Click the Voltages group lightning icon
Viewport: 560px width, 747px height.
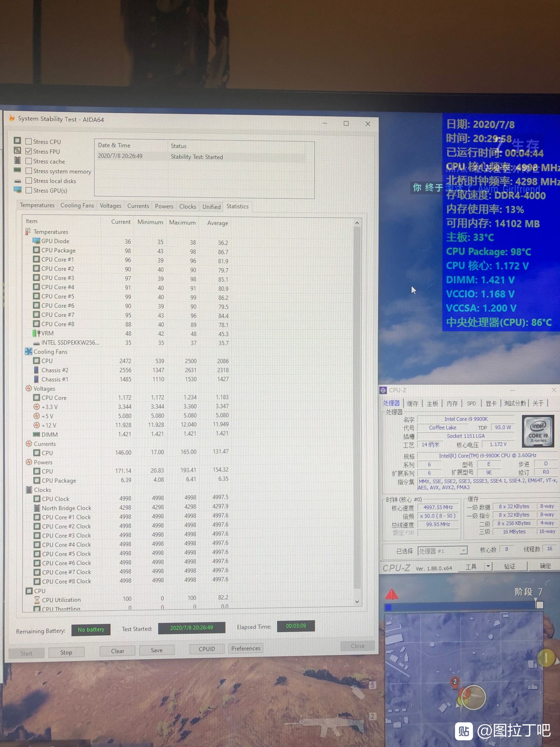coord(29,388)
